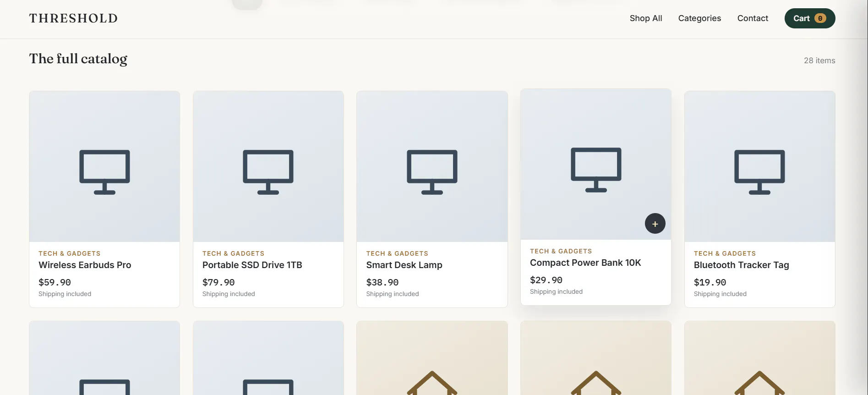Screen dimensions: 868x395
Task: Open the Portable SSD Drive 1TB product title
Action: pos(252,265)
